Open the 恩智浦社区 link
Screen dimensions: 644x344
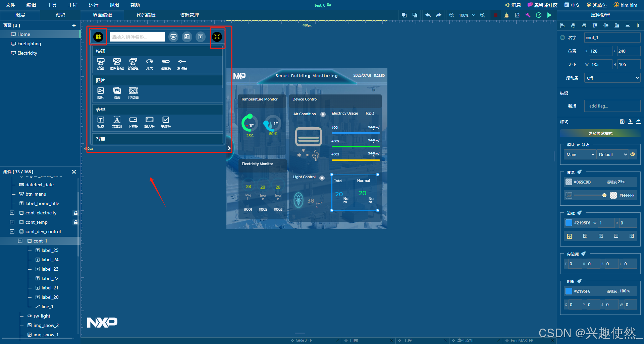pos(542,5)
